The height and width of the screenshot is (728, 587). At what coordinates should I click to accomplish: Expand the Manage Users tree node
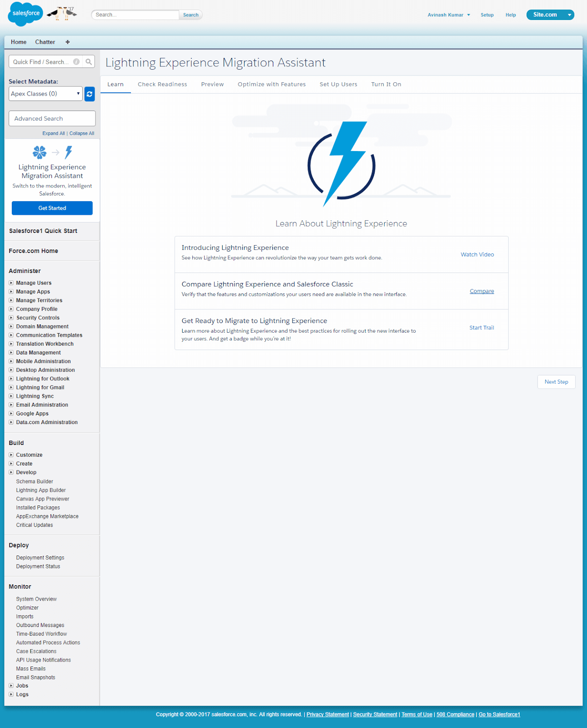click(11, 283)
